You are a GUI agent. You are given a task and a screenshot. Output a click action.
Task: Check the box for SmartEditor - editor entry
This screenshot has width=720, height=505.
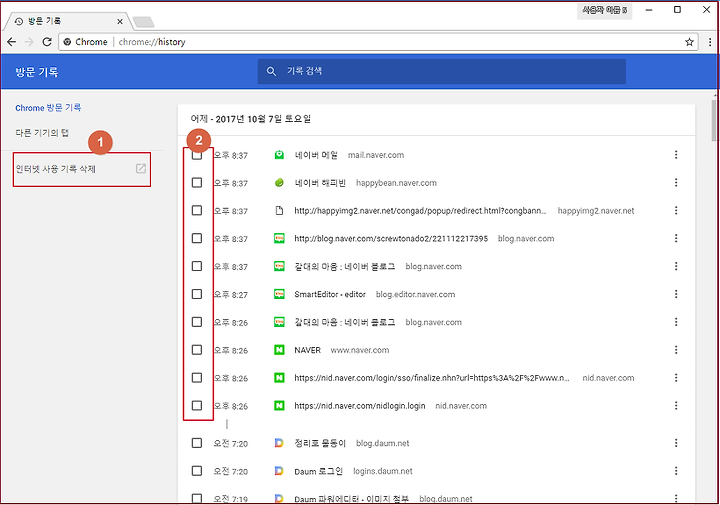[197, 294]
